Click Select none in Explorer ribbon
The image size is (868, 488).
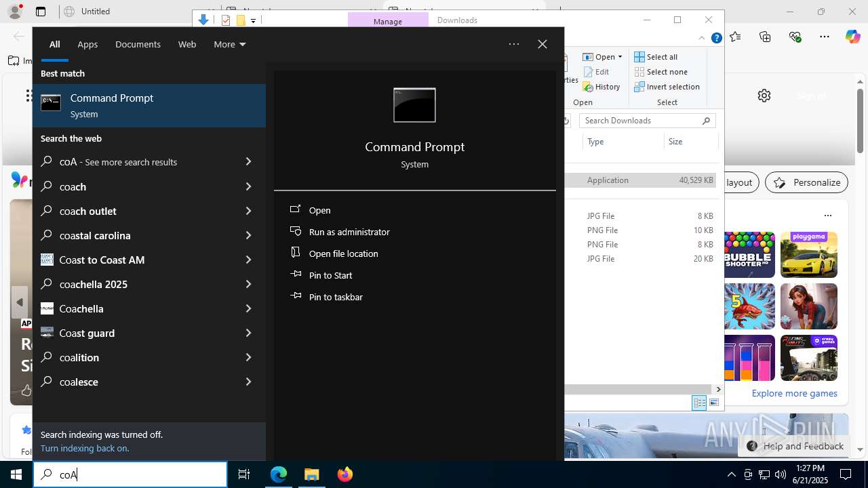[x=660, y=72]
